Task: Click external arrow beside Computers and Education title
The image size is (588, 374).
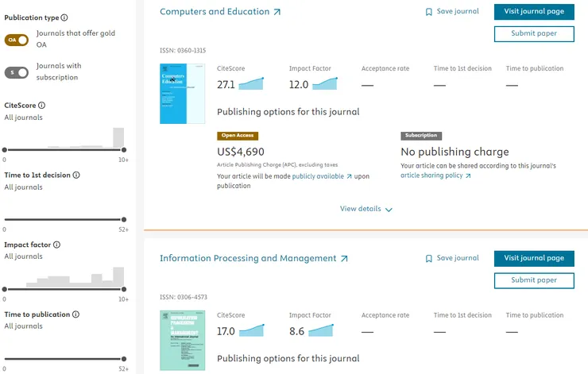Action: pyautogui.click(x=277, y=12)
